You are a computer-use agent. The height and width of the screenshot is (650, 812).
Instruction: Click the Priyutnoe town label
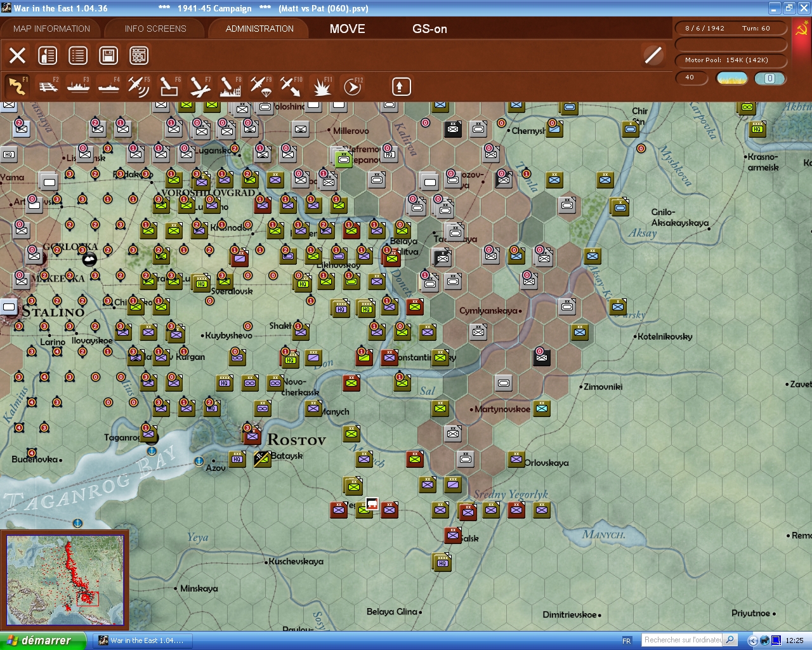(x=750, y=613)
